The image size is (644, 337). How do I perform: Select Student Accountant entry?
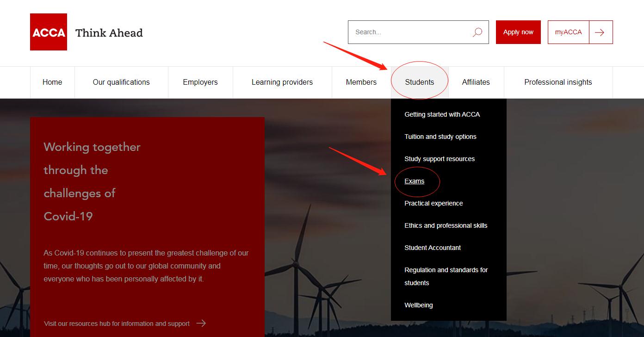click(x=433, y=248)
